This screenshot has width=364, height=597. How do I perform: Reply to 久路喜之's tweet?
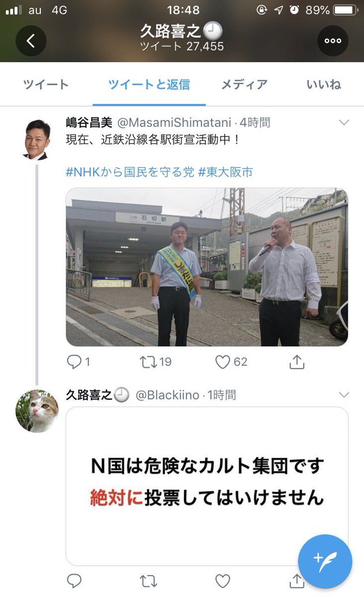tap(74, 580)
